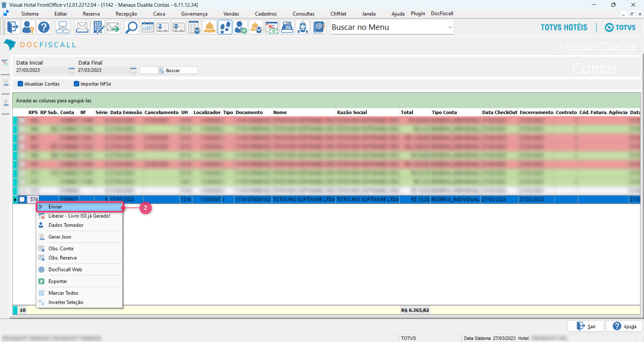644x342 pixels.
Task: Open the cash register toolbar icon
Action: tap(287, 27)
